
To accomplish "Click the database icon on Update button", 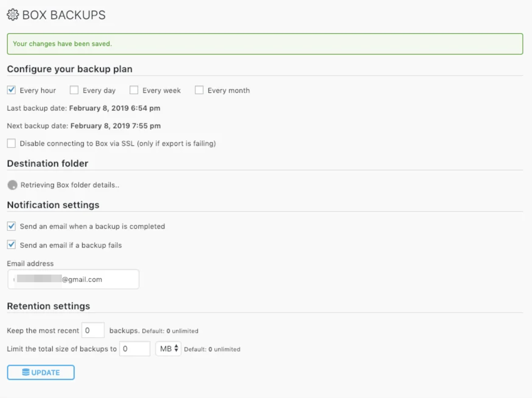I will (x=26, y=372).
